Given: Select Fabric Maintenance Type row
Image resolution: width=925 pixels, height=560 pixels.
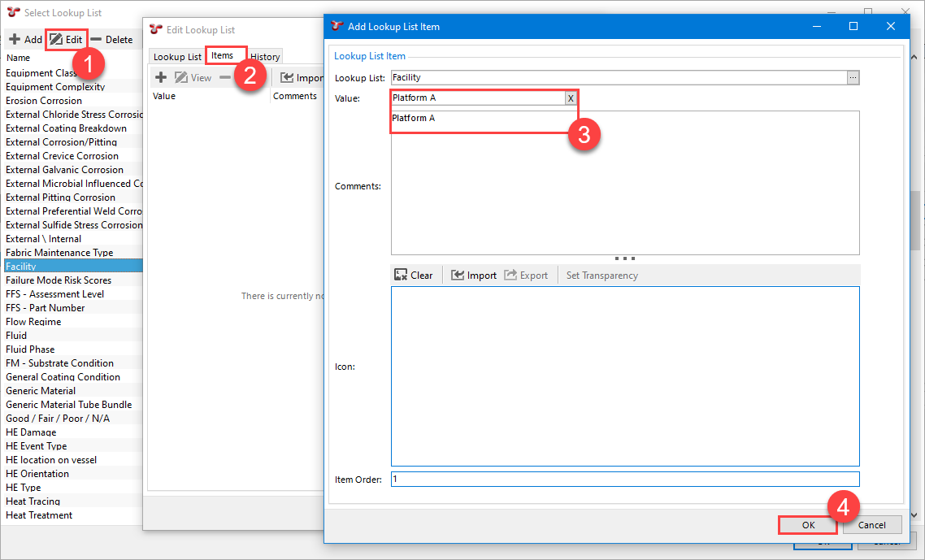Looking at the screenshot, I should 73,253.
